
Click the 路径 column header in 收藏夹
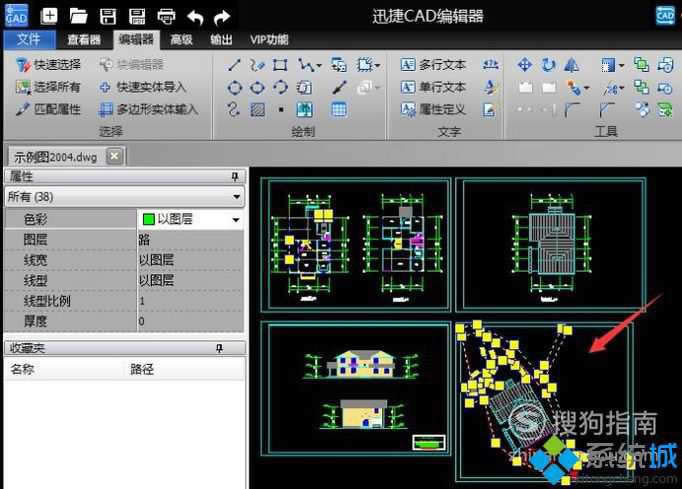coord(142,370)
